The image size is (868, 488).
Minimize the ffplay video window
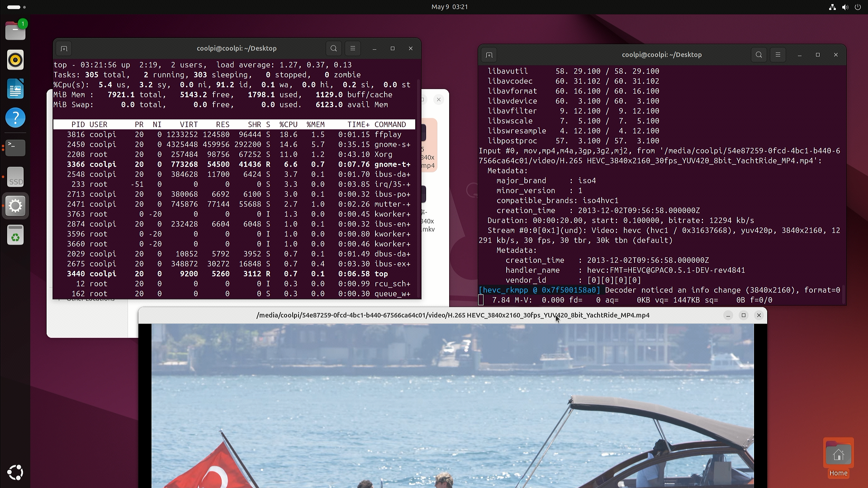(x=728, y=315)
